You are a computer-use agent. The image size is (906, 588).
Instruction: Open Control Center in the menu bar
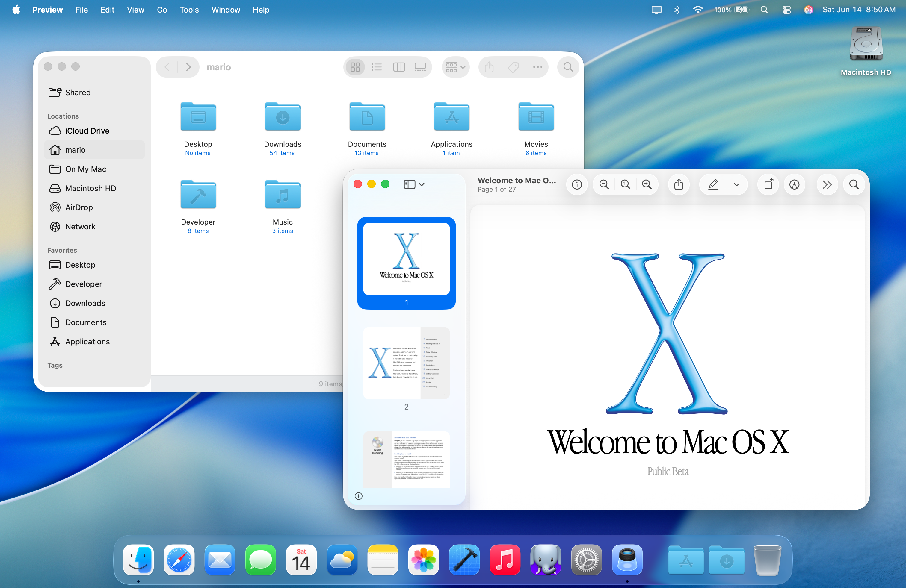coord(786,10)
